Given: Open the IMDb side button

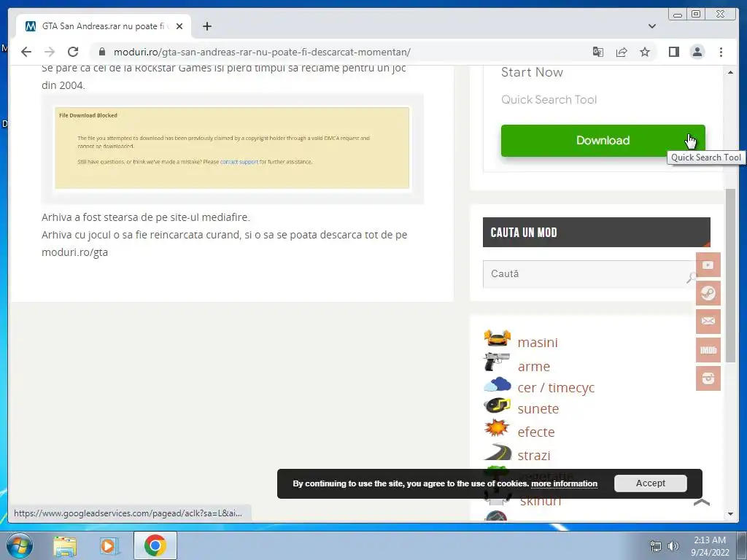Looking at the screenshot, I should pos(708,350).
